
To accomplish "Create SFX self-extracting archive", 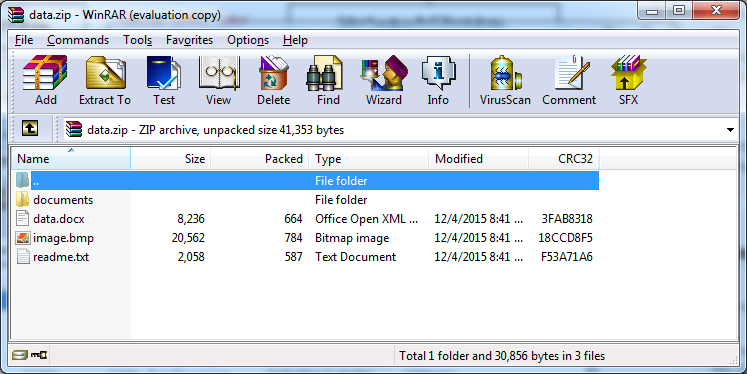I will pyautogui.click(x=628, y=80).
